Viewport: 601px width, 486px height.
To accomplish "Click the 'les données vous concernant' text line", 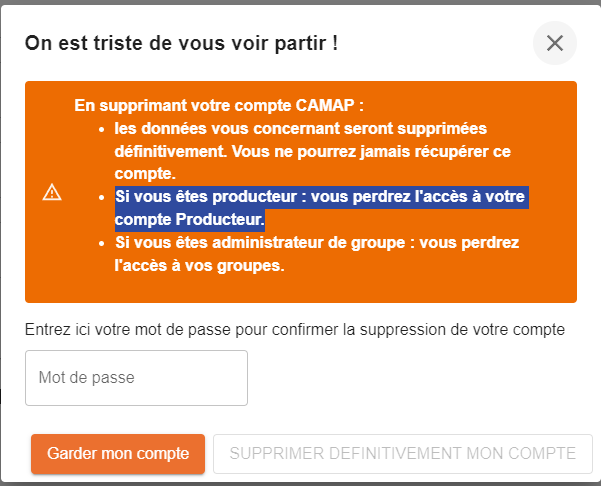I will point(300,129).
